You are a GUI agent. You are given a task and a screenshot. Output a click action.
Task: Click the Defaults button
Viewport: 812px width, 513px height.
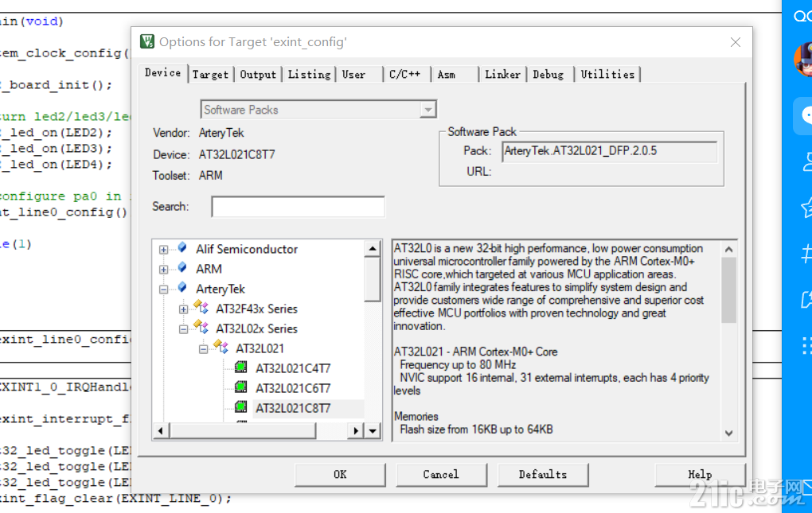pos(543,474)
